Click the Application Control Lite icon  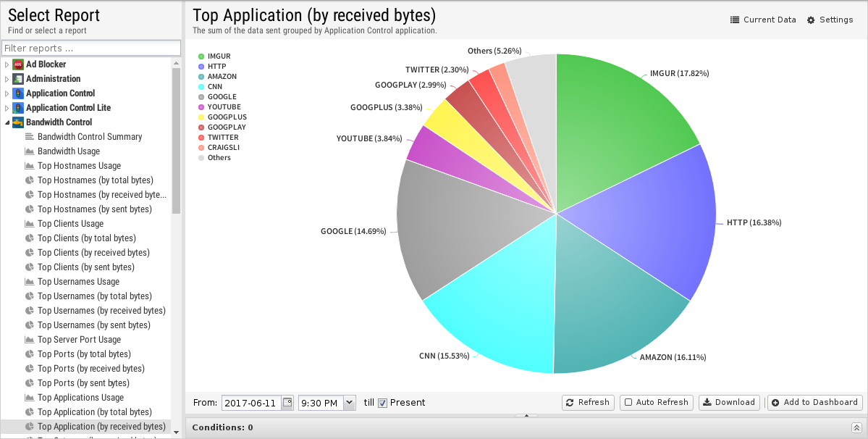tap(17, 107)
